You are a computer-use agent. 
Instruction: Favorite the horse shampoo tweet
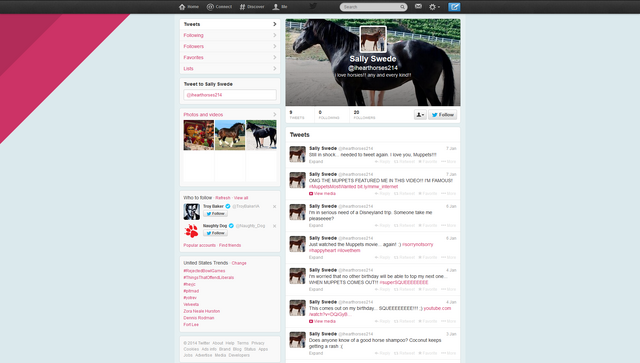click(x=428, y=353)
